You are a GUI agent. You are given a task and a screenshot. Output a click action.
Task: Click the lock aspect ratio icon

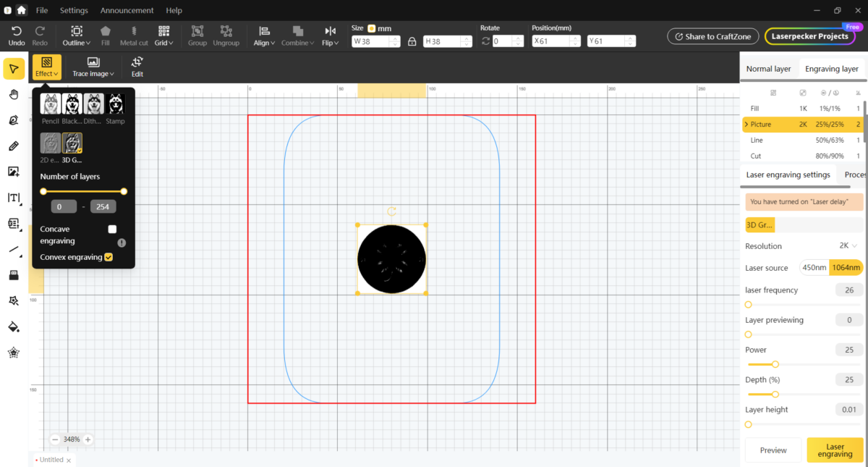click(x=412, y=41)
